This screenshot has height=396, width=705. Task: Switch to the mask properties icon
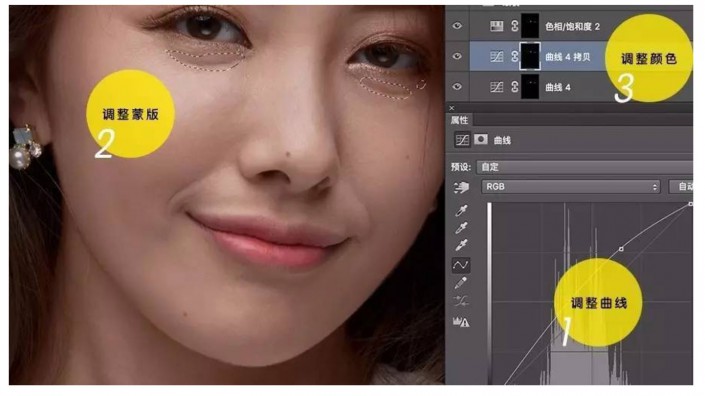pyautogui.click(x=481, y=140)
